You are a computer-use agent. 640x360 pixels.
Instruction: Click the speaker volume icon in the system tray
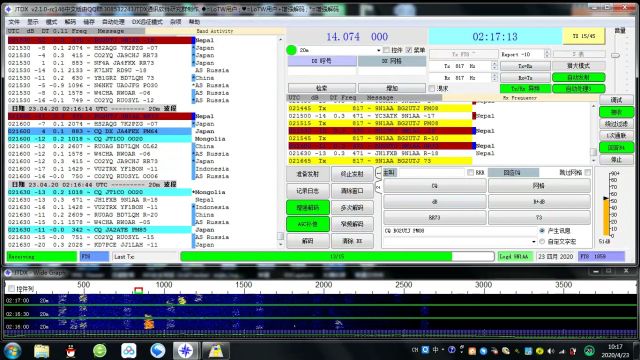click(x=551, y=351)
